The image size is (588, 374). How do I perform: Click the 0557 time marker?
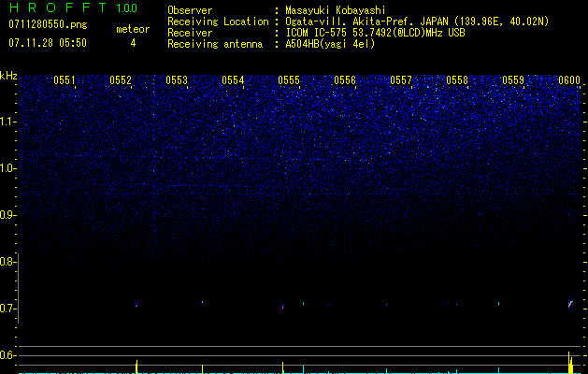click(x=401, y=80)
